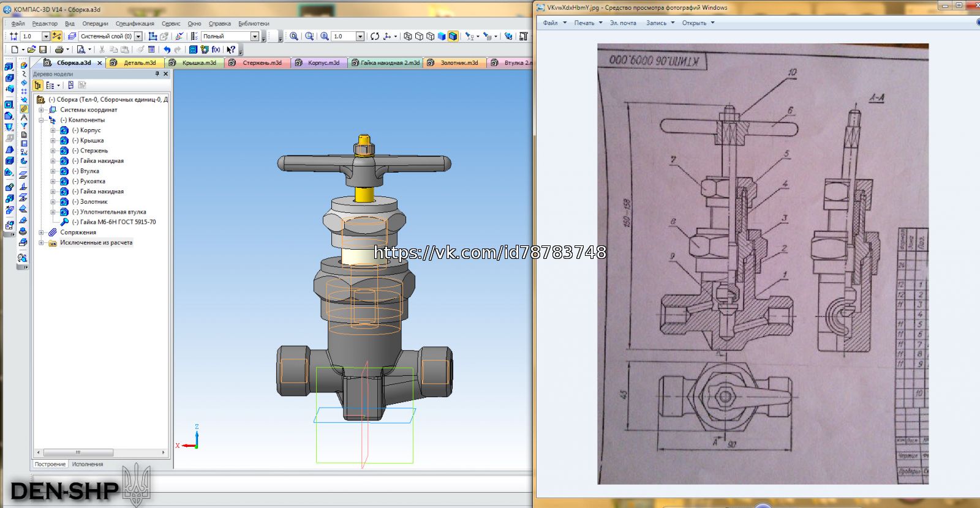Open the Файл menu in КОМПАС
The height and width of the screenshot is (508, 980).
click(x=18, y=23)
